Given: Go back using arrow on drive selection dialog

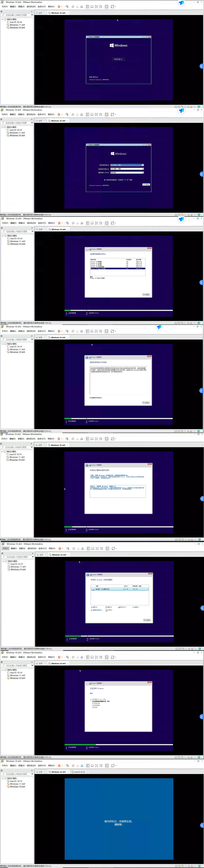Looking at the screenshot, I should coord(88,575).
